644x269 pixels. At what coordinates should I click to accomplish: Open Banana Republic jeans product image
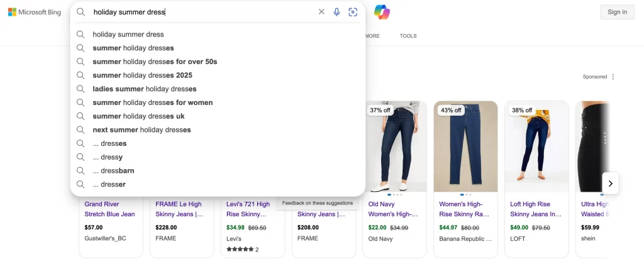466,146
